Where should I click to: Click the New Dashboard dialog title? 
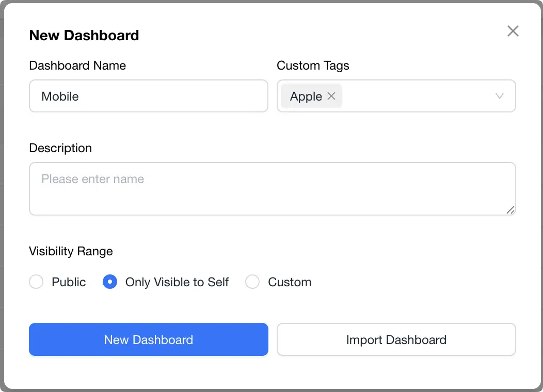(84, 35)
